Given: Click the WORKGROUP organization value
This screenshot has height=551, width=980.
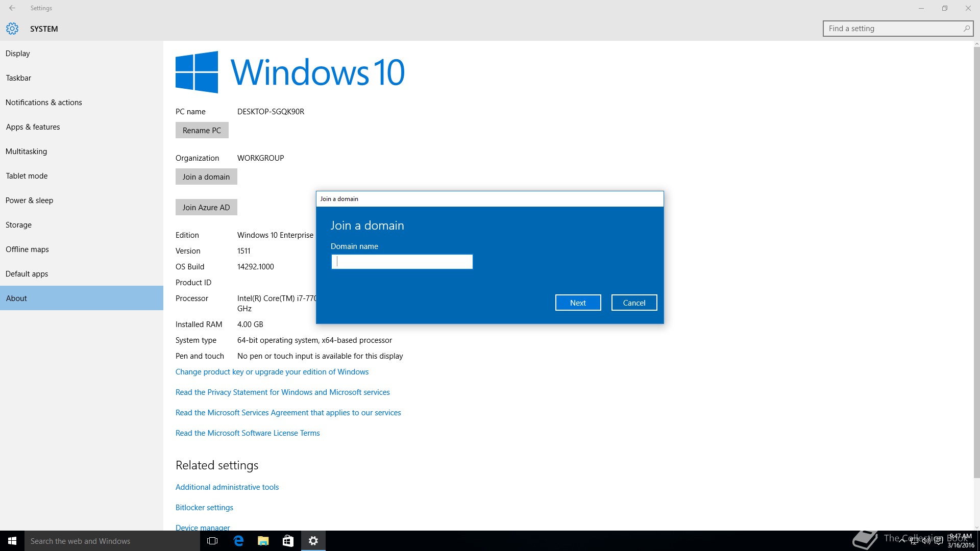Looking at the screenshot, I should tap(260, 158).
